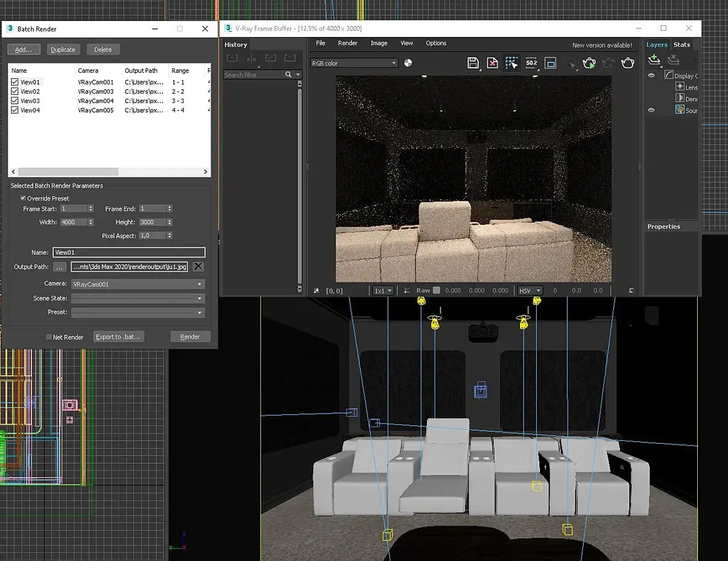Click the last teapot Render icon
The height and width of the screenshot is (561, 728).
[627, 63]
